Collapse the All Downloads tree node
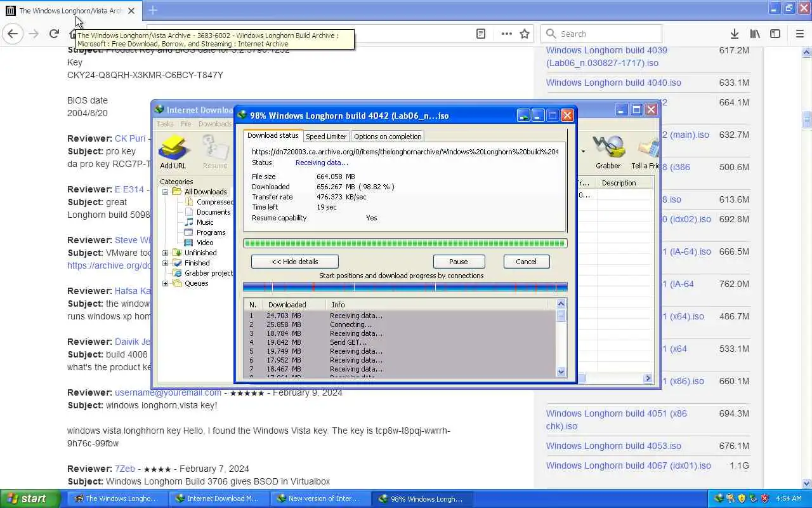The image size is (812, 508). coord(166,192)
